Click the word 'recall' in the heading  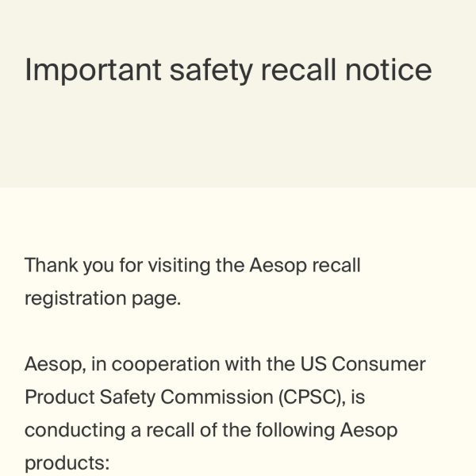click(x=298, y=70)
